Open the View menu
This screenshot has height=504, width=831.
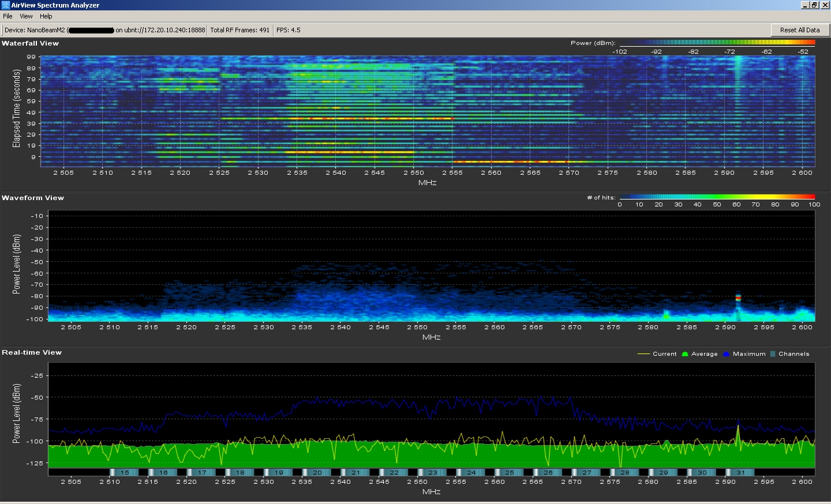(26, 16)
